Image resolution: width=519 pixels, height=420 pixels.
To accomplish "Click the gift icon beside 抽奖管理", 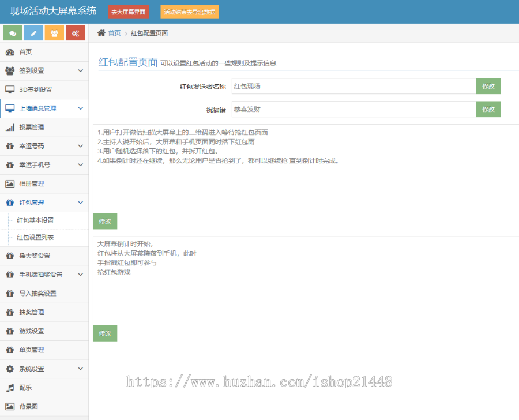I will click(x=10, y=312).
